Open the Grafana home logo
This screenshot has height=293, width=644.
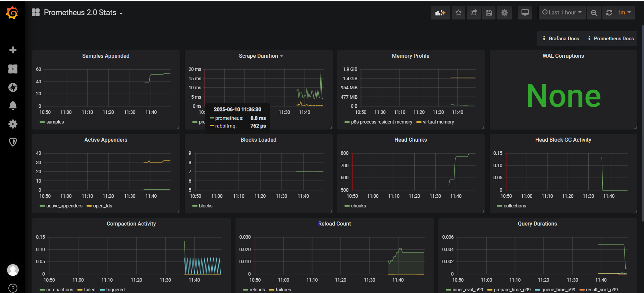pos(12,13)
